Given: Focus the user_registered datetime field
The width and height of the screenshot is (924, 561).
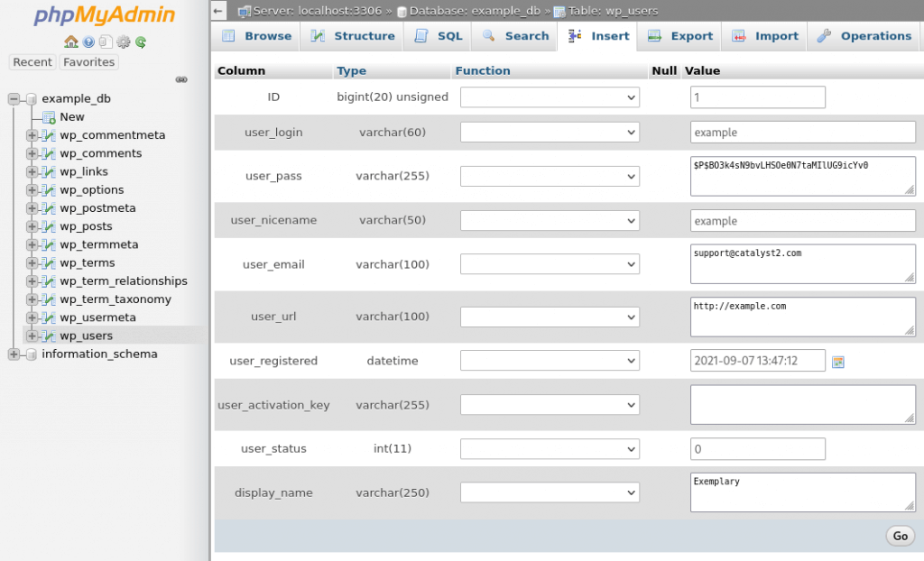Looking at the screenshot, I should click(x=758, y=361).
